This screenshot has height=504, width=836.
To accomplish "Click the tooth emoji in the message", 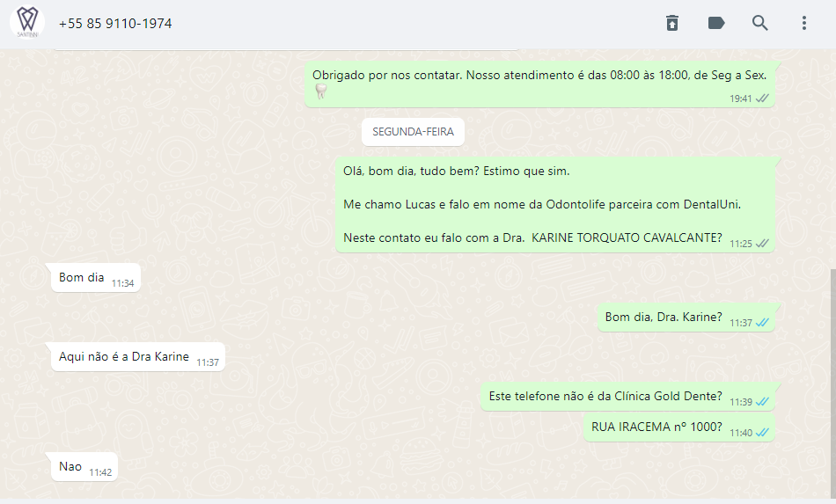I will pyautogui.click(x=320, y=91).
